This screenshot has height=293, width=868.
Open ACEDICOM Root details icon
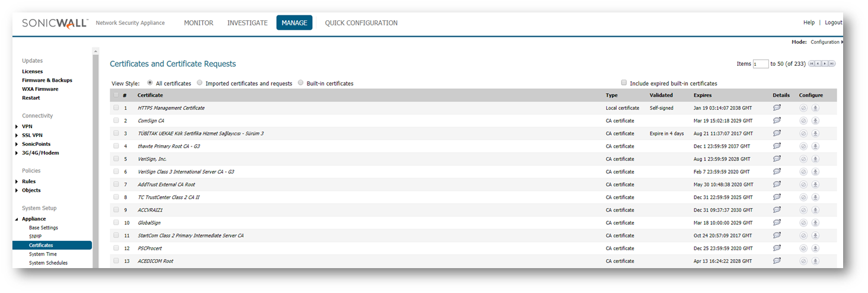pos(777,261)
